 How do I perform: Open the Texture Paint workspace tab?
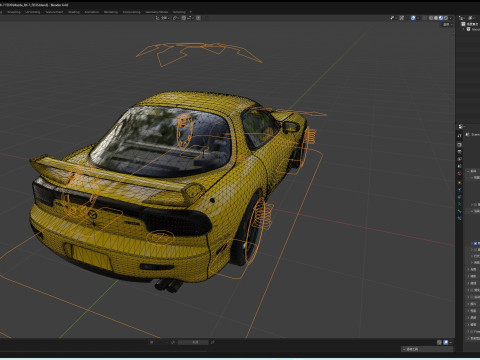pos(54,12)
